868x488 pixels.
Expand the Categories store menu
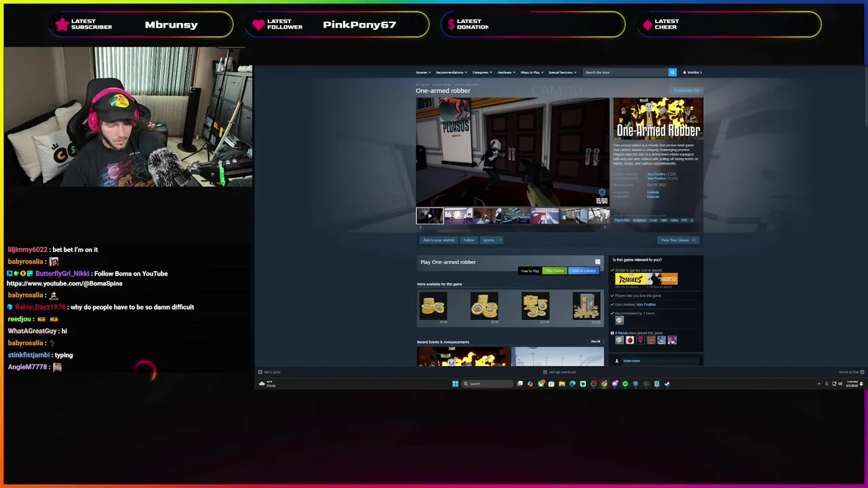481,73
